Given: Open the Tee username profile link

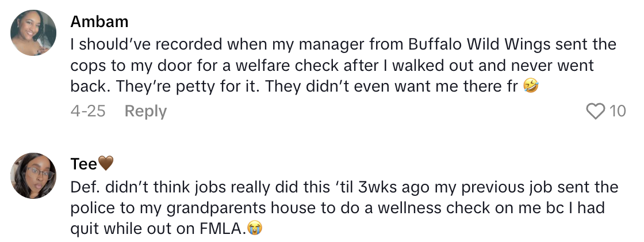Looking at the screenshot, I should click(84, 164).
